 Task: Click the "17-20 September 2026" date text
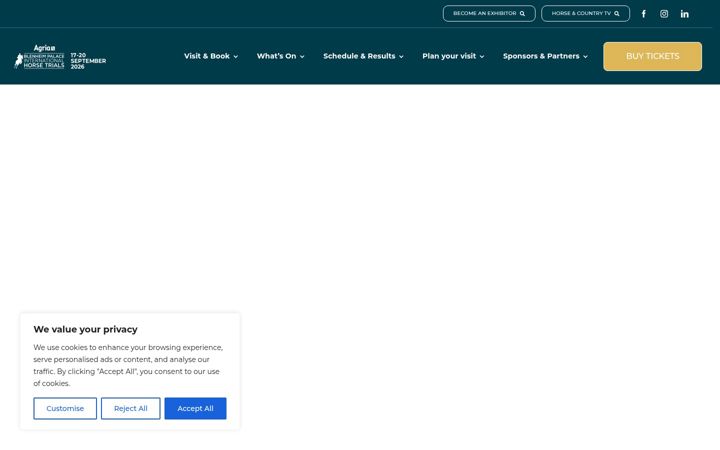(x=88, y=61)
